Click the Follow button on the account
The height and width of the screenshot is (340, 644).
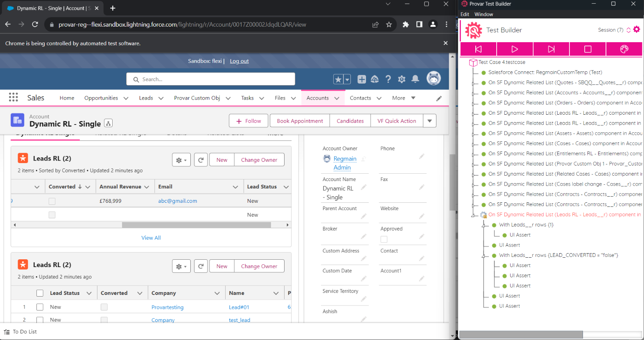pyautogui.click(x=249, y=121)
